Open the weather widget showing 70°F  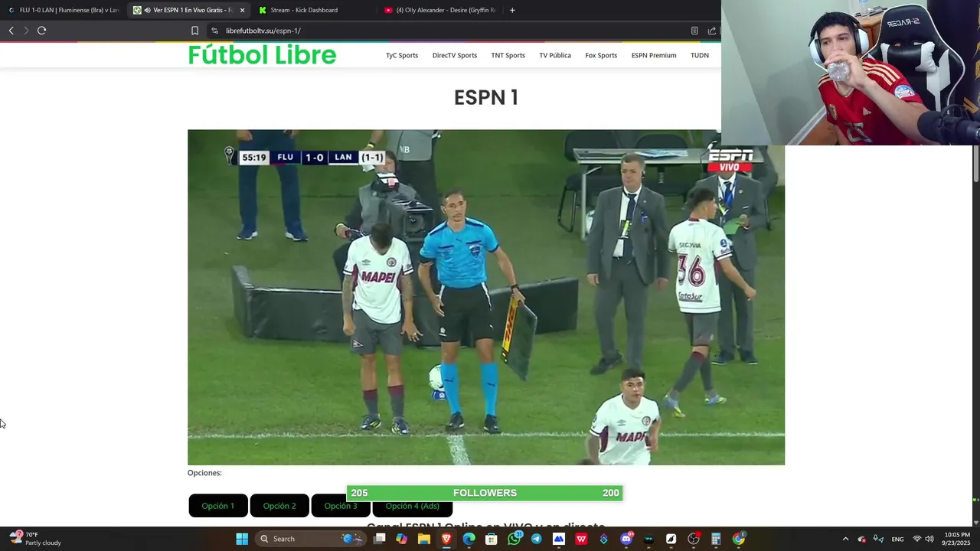(x=35, y=539)
